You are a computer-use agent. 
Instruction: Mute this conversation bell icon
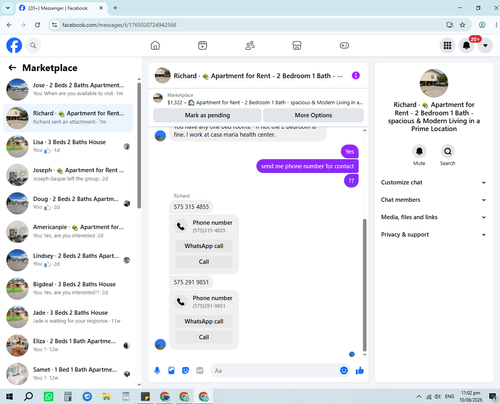pos(419,151)
